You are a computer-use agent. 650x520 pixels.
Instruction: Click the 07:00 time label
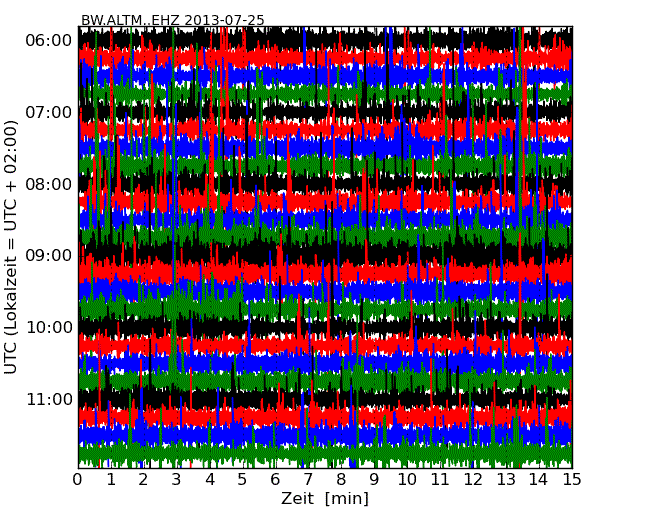pos(49,112)
